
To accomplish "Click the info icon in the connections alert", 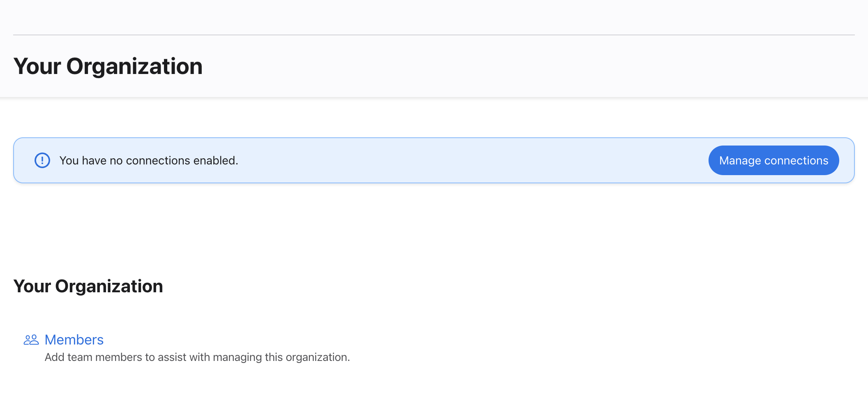I will pyautogui.click(x=42, y=160).
